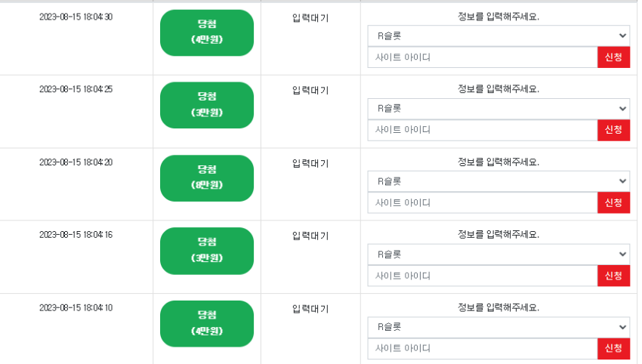Click 당첨 (3만원) badge at 18:04:25

tap(207, 105)
